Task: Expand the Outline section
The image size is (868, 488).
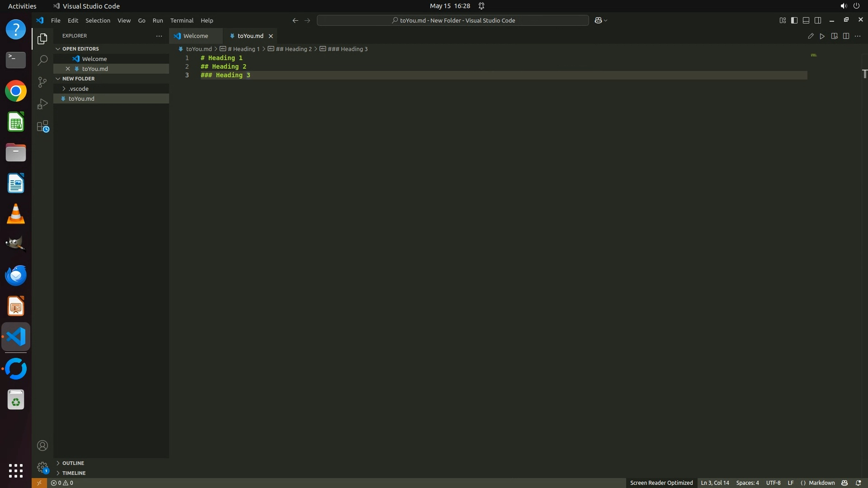Action: [x=73, y=463]
